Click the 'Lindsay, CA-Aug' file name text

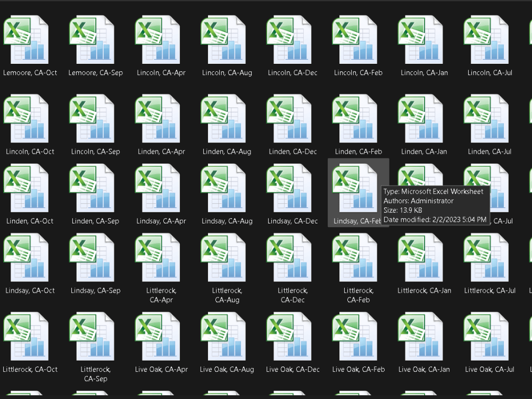(x=227, y=221)
